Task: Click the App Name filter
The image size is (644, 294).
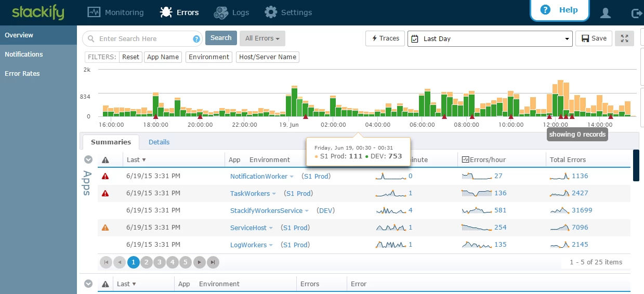Action: (163, 57)
